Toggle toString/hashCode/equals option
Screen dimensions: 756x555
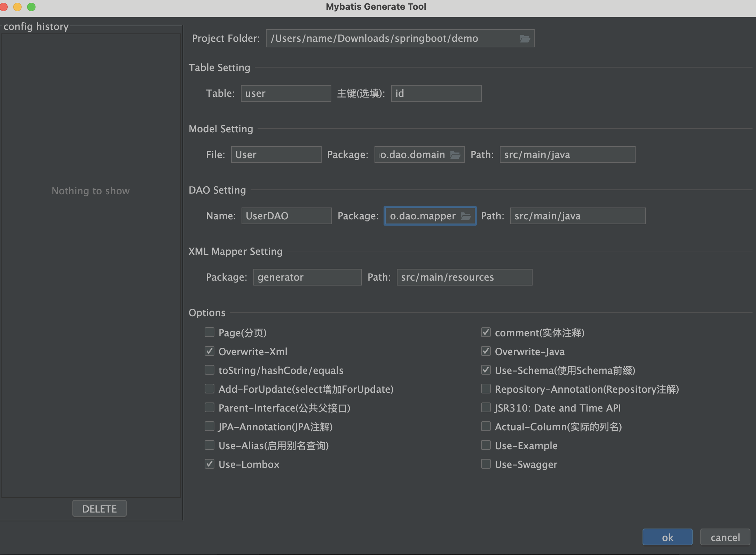pos(210,370)
